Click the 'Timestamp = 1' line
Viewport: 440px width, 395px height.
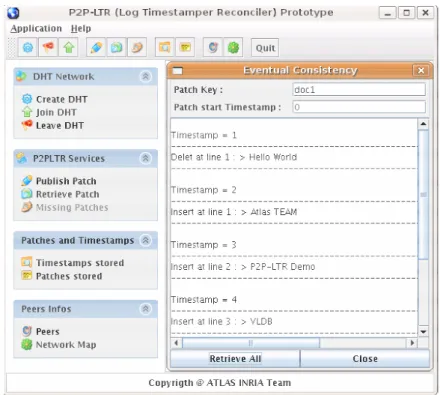pyautogui.click(x=204, y=135)
